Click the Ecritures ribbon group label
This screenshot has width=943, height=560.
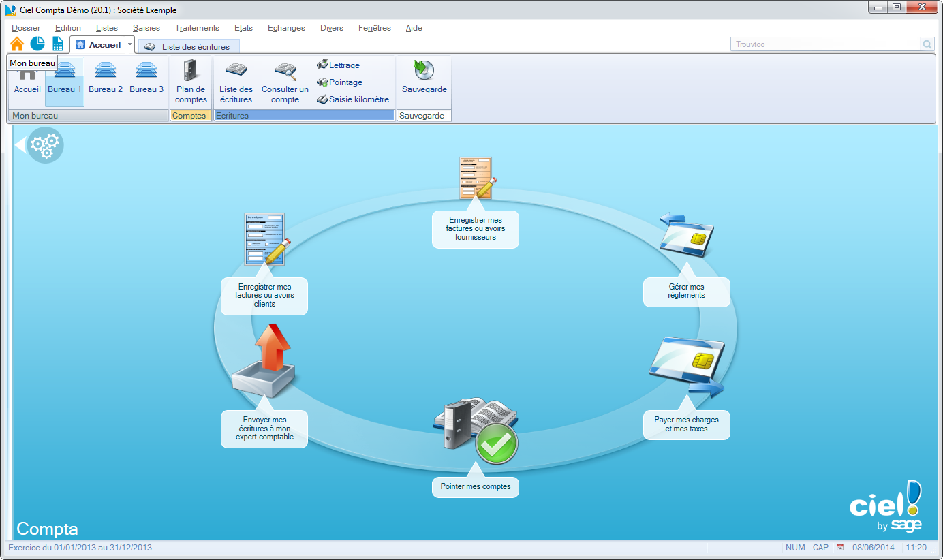[304, 116]
